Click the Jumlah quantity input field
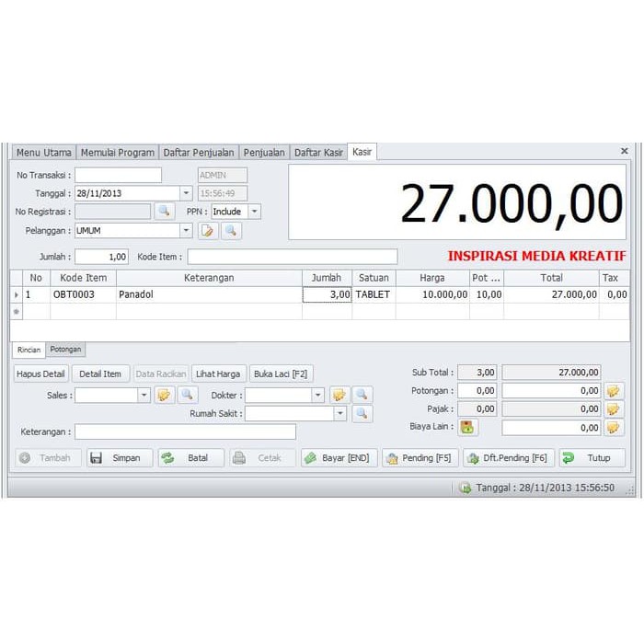The image size is (644, 644). pyautogui.click(x=102, y=257)
